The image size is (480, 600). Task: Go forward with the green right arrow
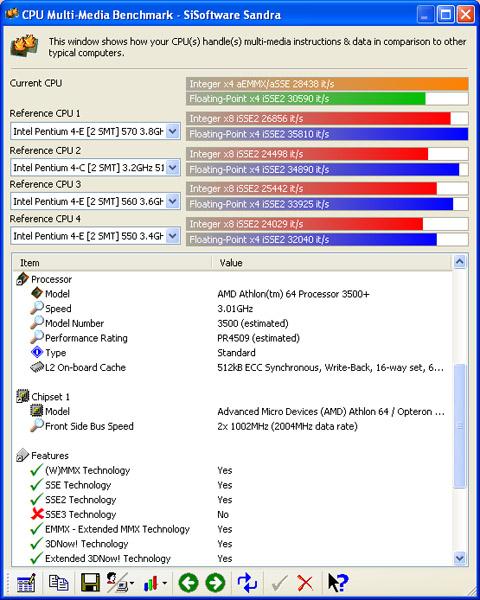[x=216, y=583]
